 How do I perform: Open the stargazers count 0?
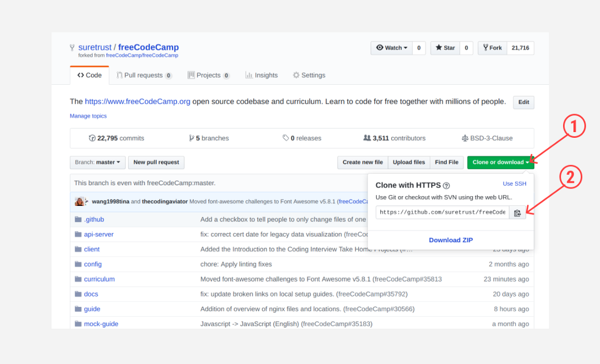click(x=466, y=48)
